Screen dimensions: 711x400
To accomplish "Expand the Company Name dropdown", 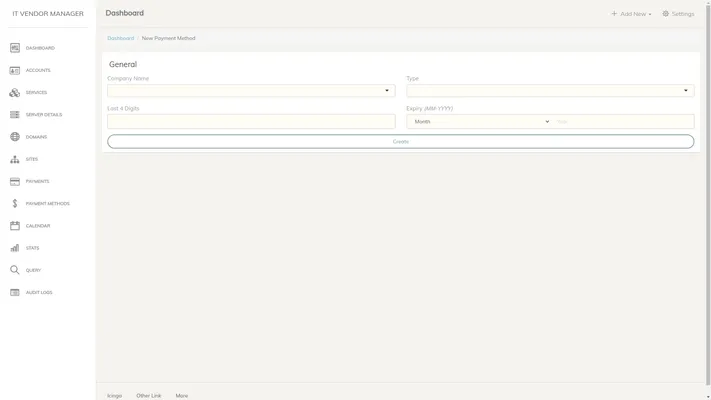I will coord(251,91).
